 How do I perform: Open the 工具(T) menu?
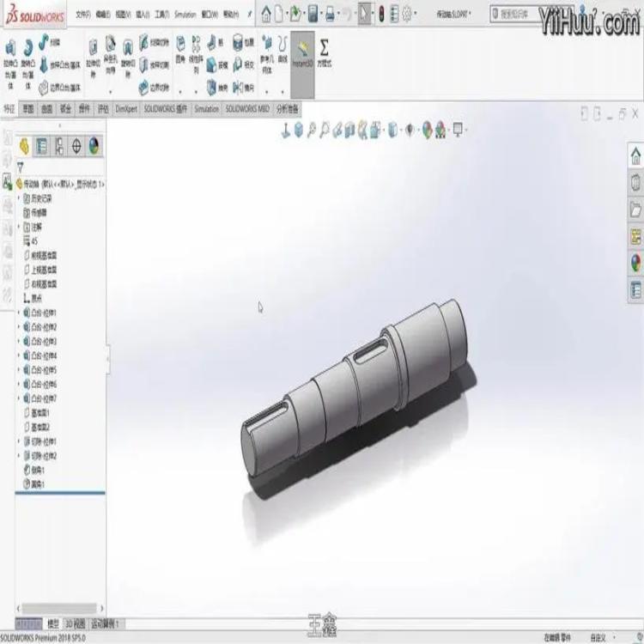click(161, 14)
